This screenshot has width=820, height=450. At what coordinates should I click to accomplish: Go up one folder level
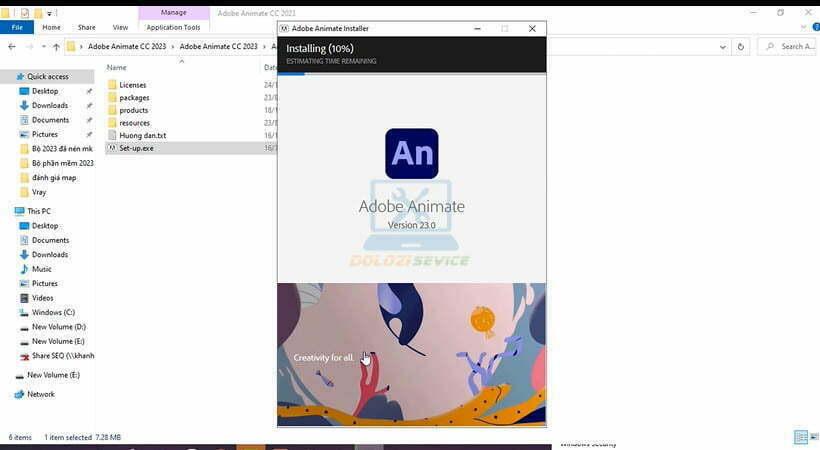point(56,47)
